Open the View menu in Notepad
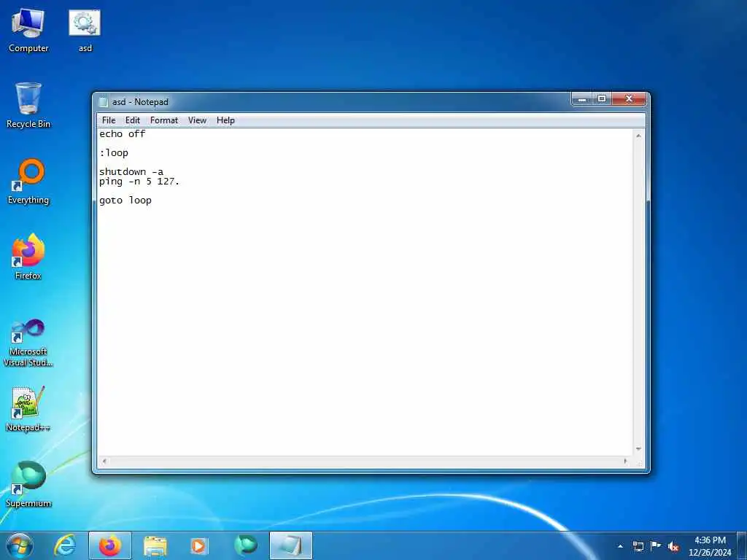 pos(197,120)
